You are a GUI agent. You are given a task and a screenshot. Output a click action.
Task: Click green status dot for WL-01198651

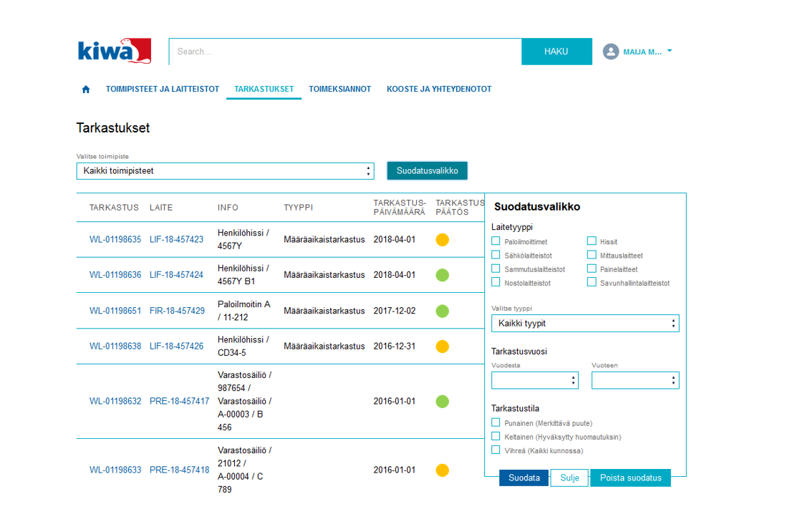(x=443, y=311)
